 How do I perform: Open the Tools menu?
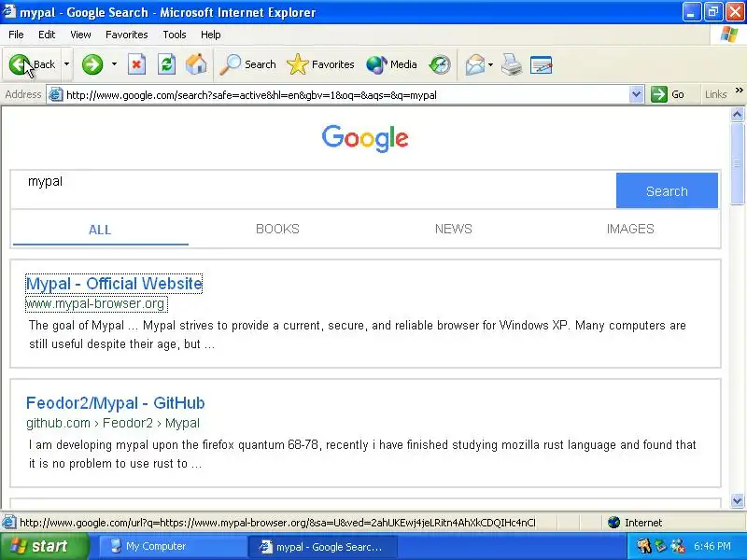[x=175, y=35]
